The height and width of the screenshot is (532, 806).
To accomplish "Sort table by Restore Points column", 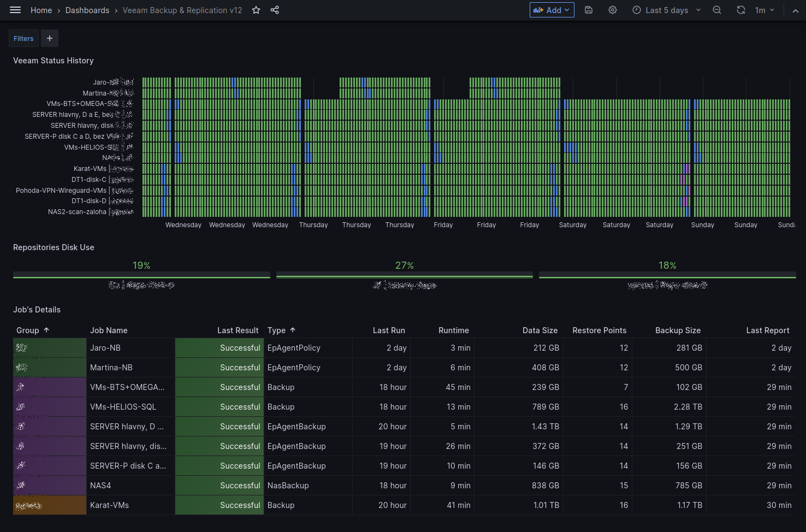I will click(x=600, y=330).
